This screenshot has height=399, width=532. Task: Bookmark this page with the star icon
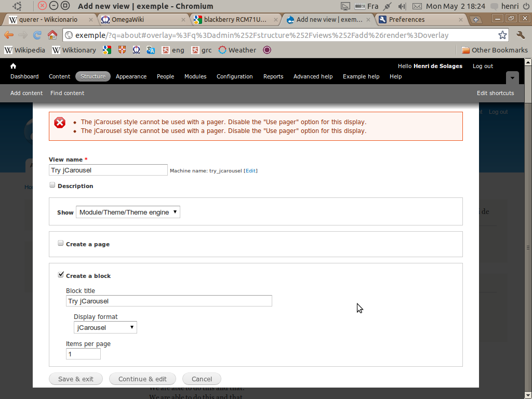click(502, 35)
